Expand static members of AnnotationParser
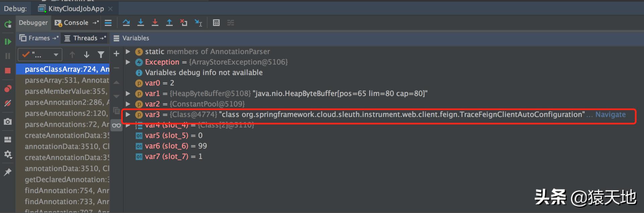644x213 pixels. pos(128,52)
